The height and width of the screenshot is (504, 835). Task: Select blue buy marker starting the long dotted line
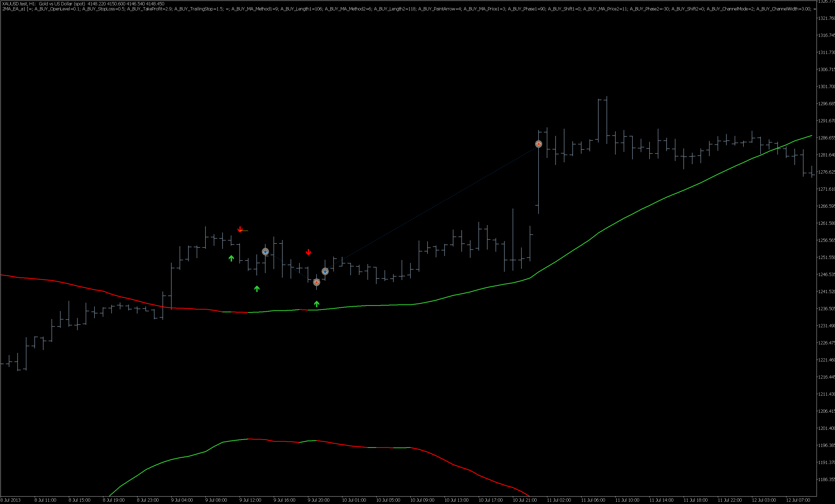pos(325,271)
